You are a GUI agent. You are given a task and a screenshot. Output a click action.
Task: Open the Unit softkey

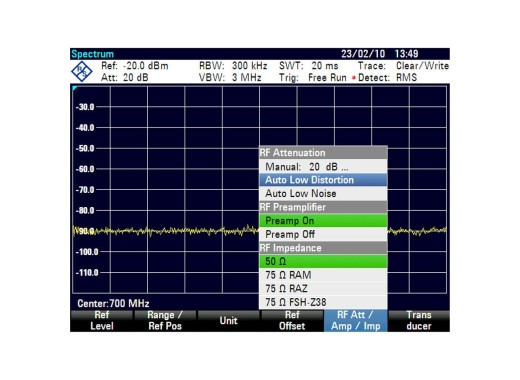point(228,321)
